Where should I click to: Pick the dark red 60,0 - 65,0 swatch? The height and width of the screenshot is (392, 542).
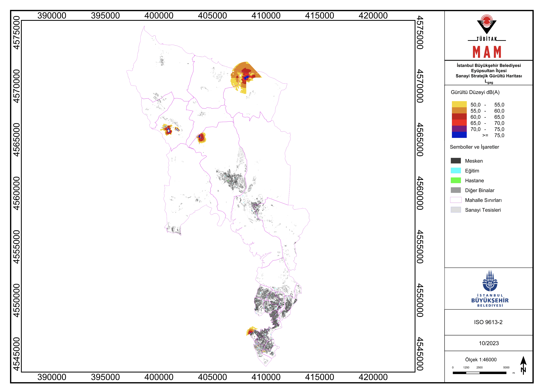click(x=459, y=116)
